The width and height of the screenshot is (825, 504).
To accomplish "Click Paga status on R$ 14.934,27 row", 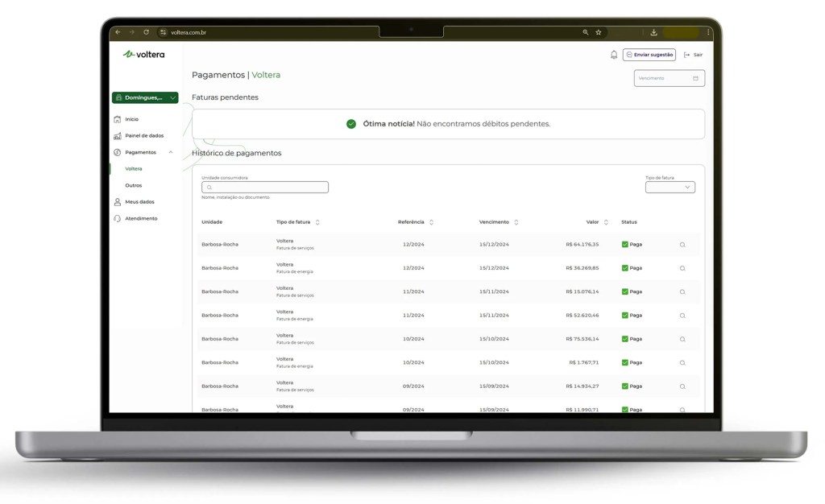I will (632, 386).
